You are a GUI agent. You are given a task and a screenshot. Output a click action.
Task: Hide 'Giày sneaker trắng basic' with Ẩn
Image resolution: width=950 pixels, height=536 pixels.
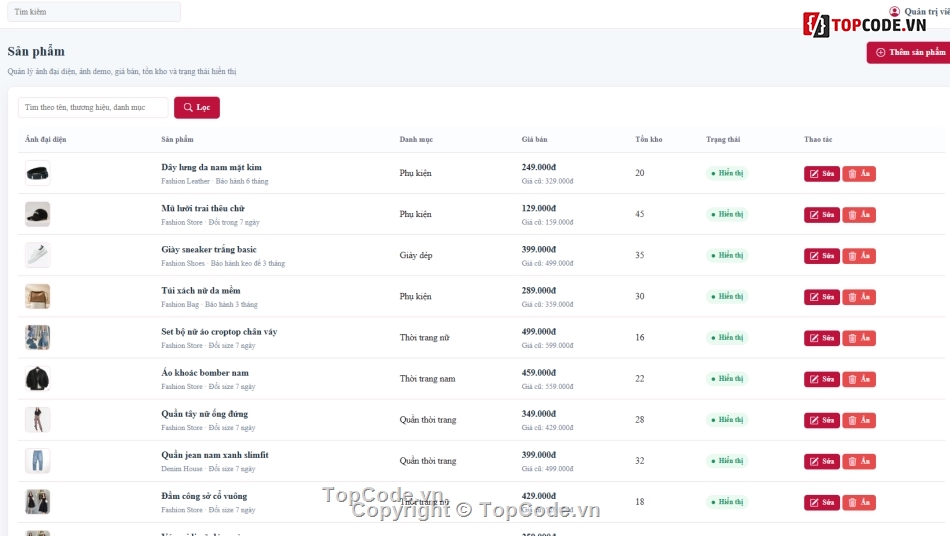pyautogui.click(x=859, y=256)
